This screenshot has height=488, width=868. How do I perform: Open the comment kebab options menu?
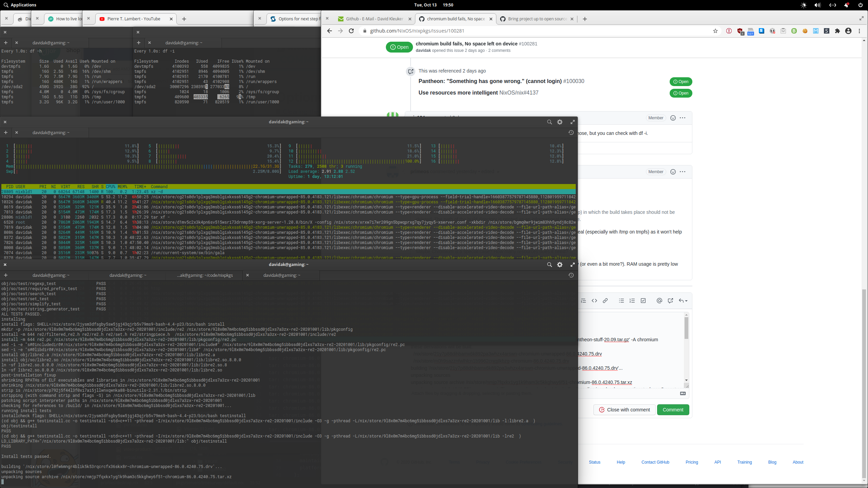coord(682,118)
